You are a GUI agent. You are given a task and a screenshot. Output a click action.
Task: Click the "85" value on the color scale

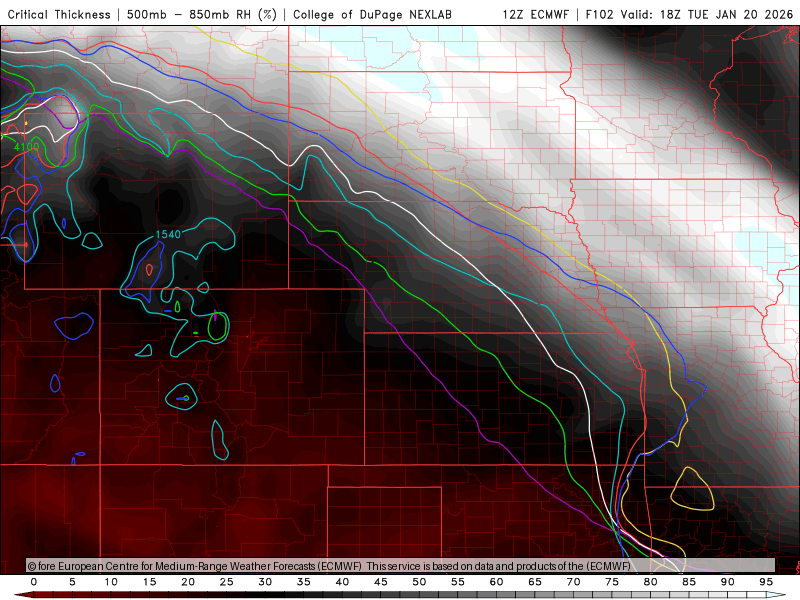[689, 582]
